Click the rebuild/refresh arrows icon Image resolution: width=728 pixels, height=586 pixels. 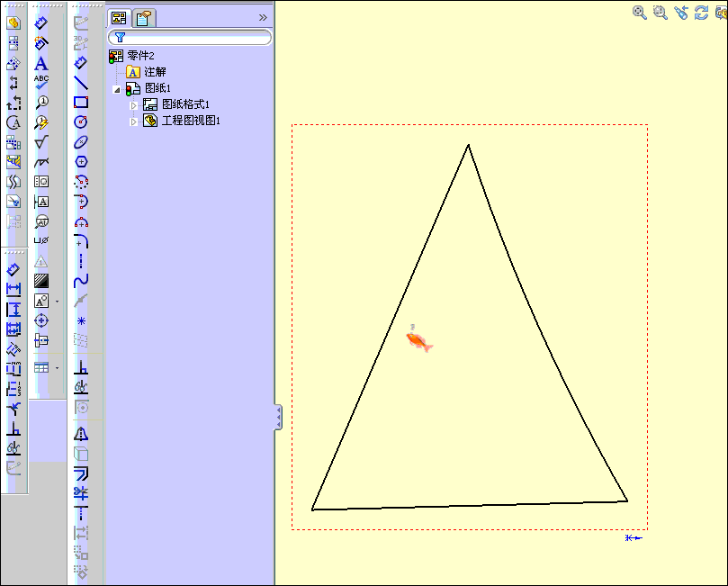701,13
